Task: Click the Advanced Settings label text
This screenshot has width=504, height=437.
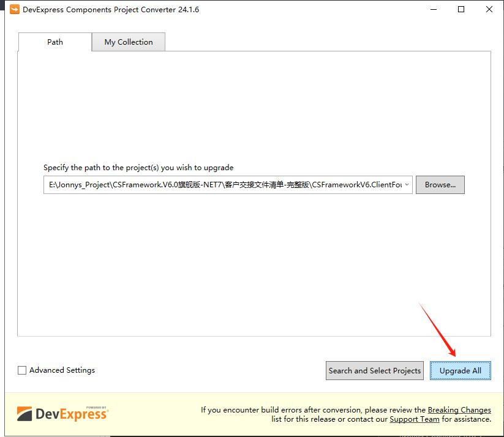Action: point(62,370)
